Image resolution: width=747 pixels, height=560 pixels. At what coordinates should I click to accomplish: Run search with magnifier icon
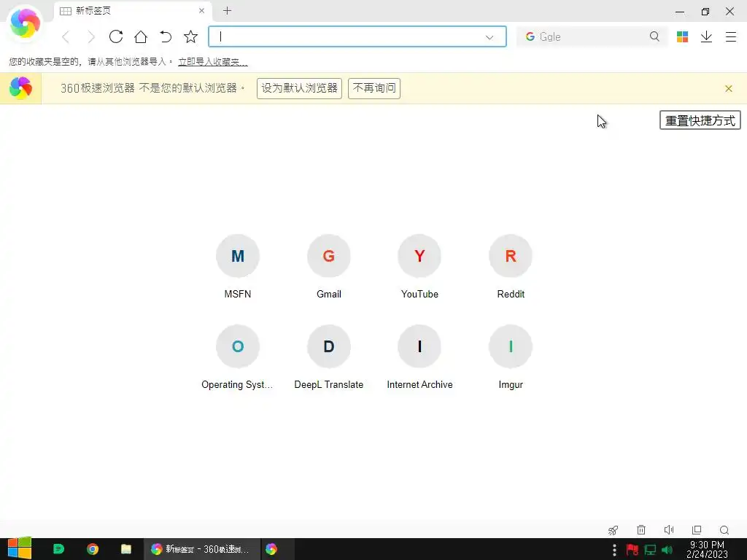click(654, 36)
